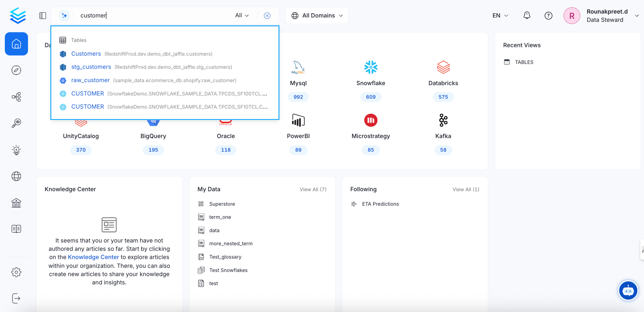Clear the search field with X button
Screen dimensions: 644x312
(267, 16)
